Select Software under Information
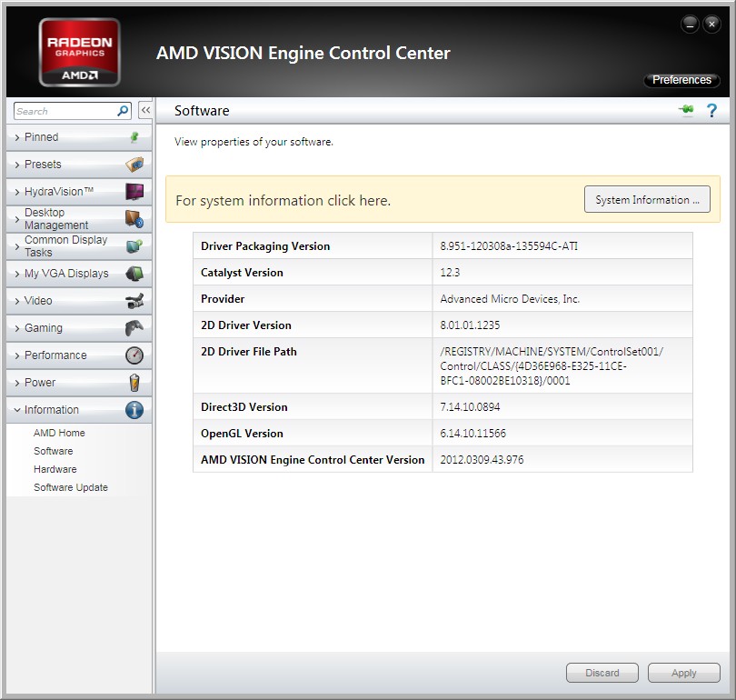736x700 pixels. 53,451
